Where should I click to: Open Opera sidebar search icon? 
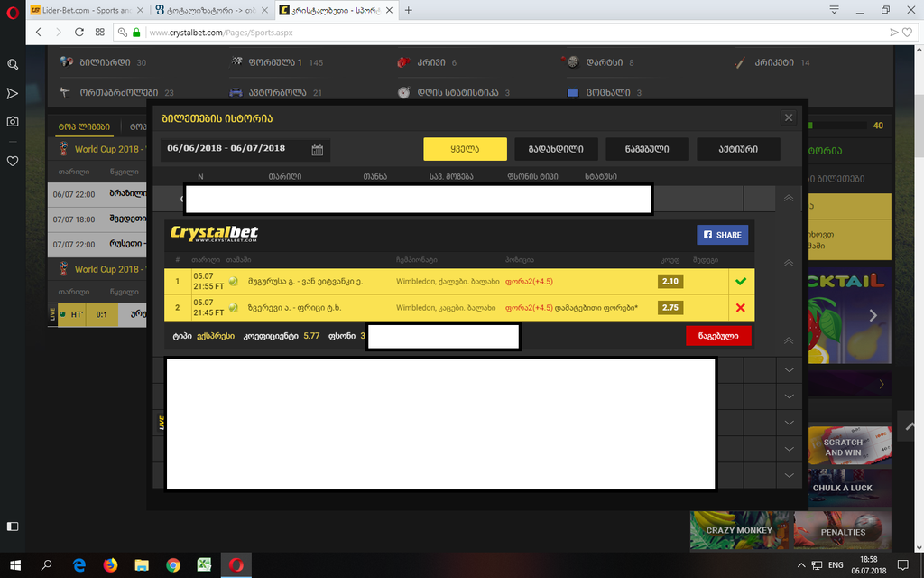pos(13,64)
